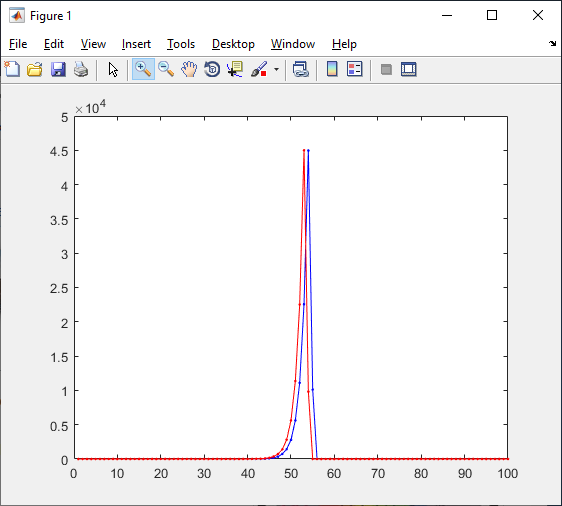Select the Data Cursor tool
Image resolution: width=562 pixels, height=506 pixels.
(235, 69)
